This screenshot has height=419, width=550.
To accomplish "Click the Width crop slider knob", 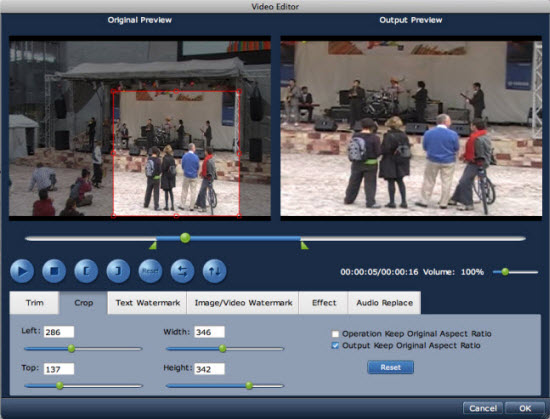I will click(222, 349).
